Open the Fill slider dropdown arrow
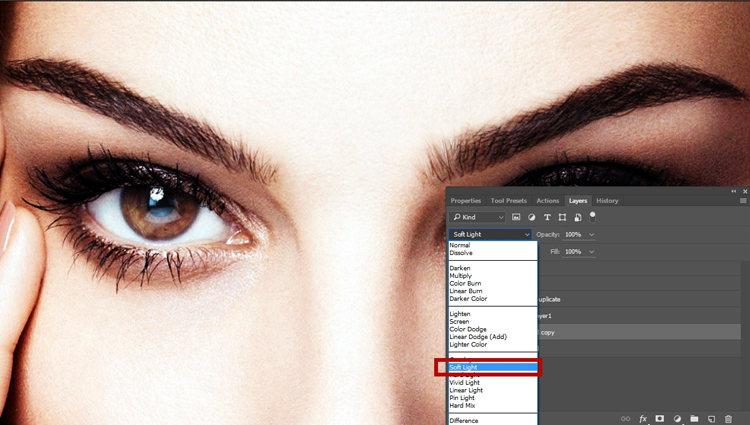Screen dimensions: 750x425 point(591,252)
